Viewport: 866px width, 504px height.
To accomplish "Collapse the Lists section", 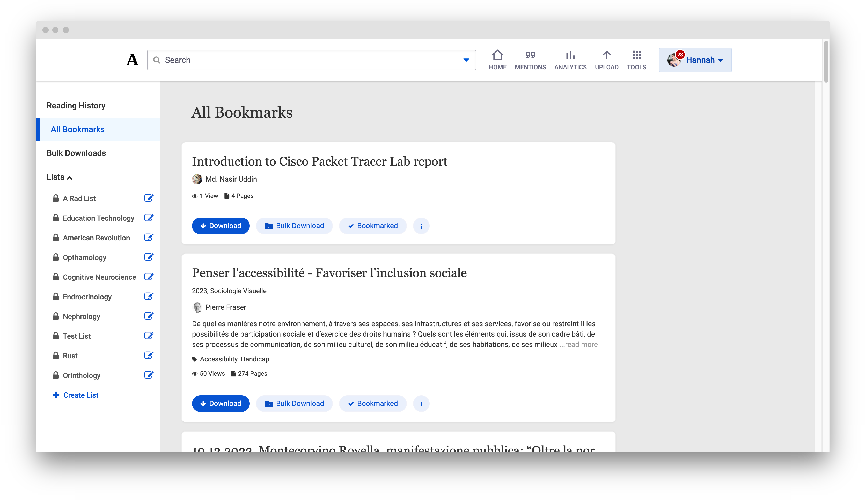I will point(60,177).
